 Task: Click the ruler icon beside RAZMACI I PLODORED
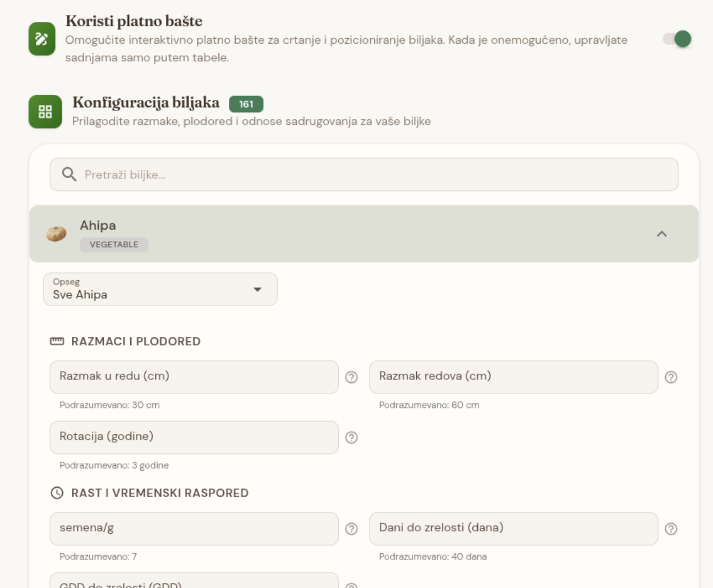coord(57,341)
